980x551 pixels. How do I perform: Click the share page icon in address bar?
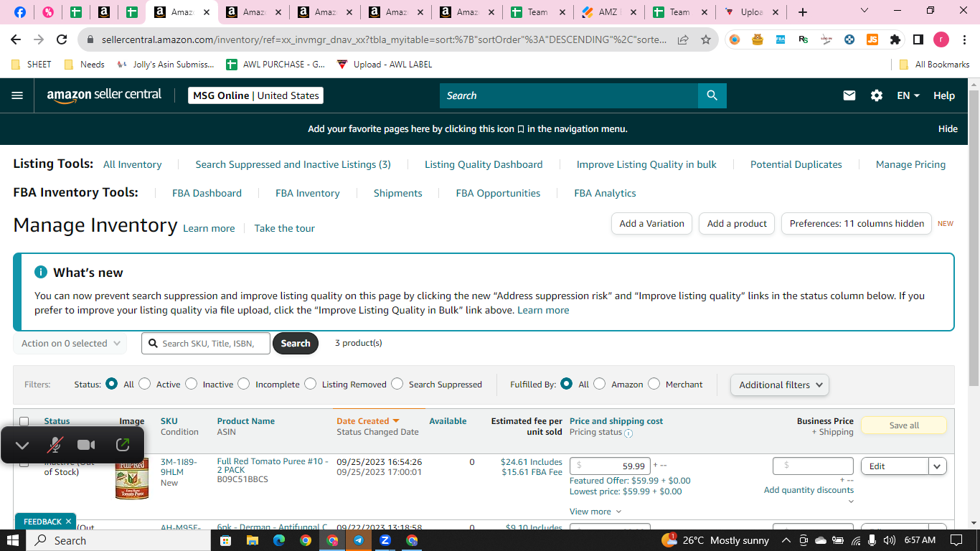click(683, 39)
